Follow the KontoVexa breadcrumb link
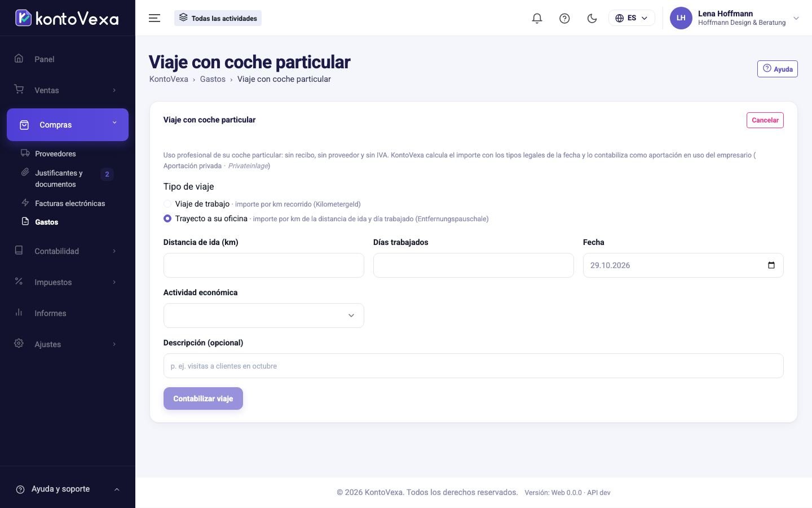Screen dimensions: 812x508 (169, 79)
